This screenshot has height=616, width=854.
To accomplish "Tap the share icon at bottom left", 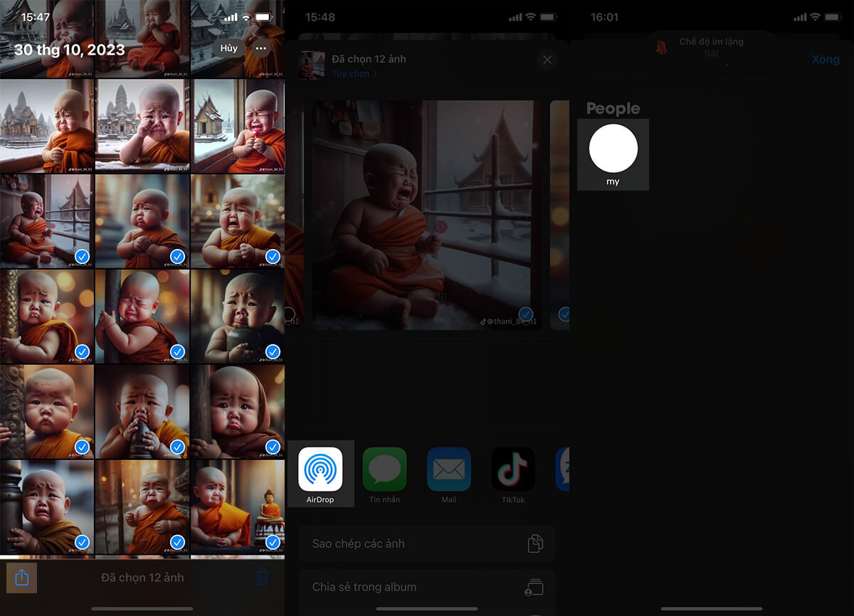I will pos(21,578).
